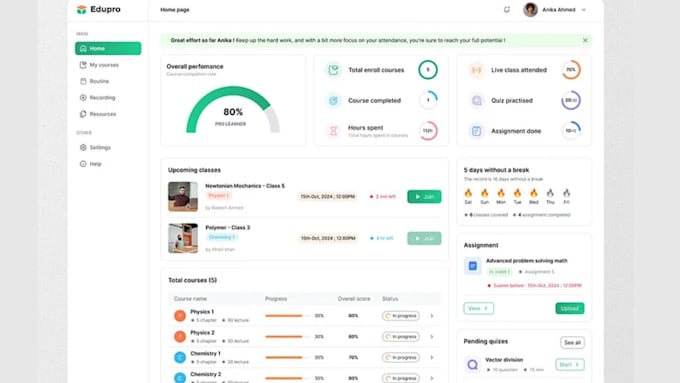The width and height of the screenshot is (680, 383).
Task: Click the Monday streak flame icon
Action: click(501, 193)
